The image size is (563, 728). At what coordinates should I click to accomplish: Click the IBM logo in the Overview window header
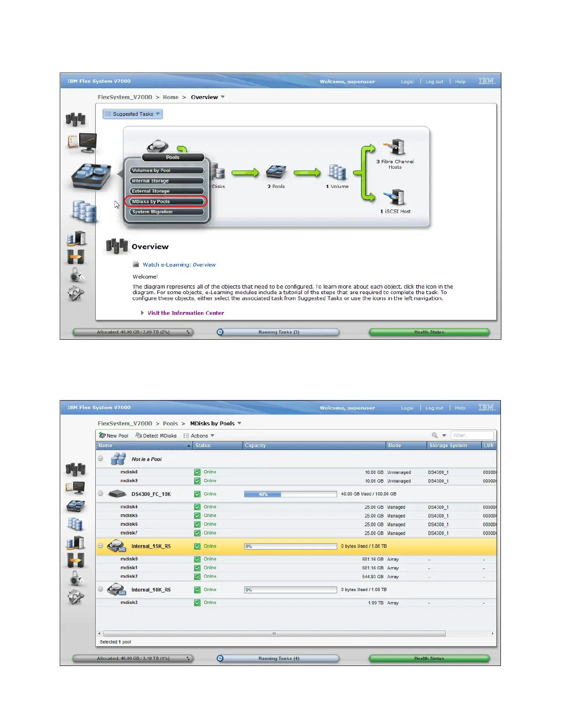[x=487, y=81]
